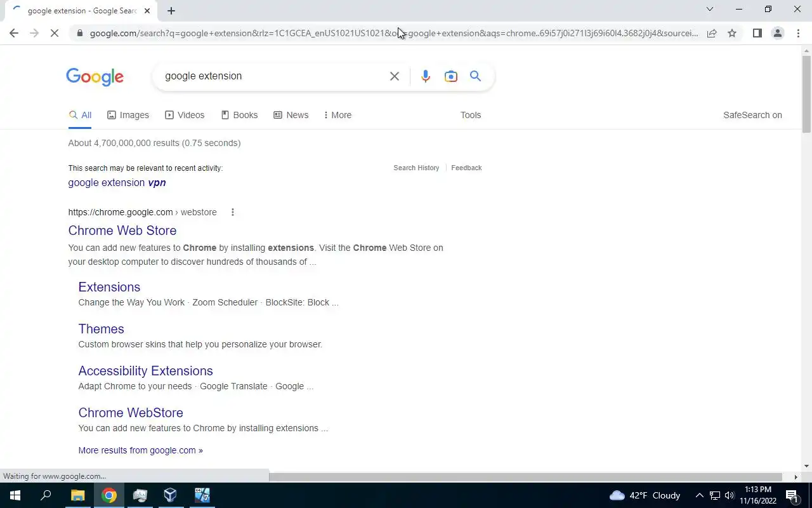Open File Explorer from the taskbar
This screenshot has width=812, height=508.
[x=77, y=495]
